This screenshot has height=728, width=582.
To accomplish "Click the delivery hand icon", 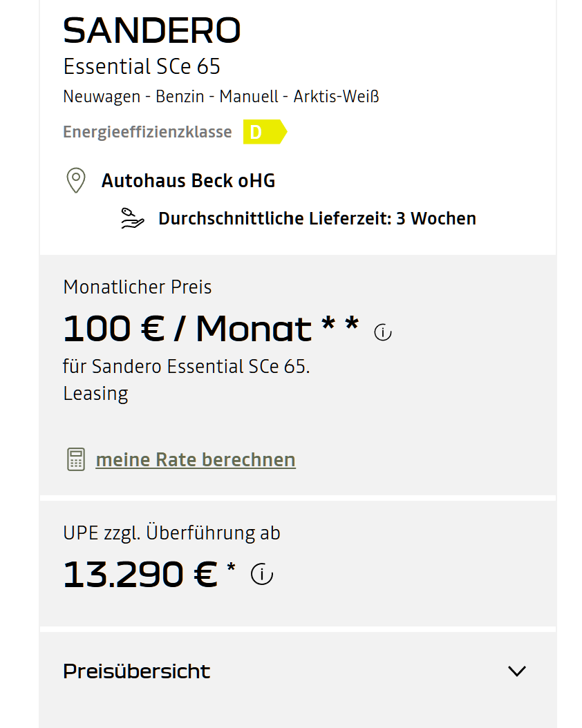I will point(132,218).
